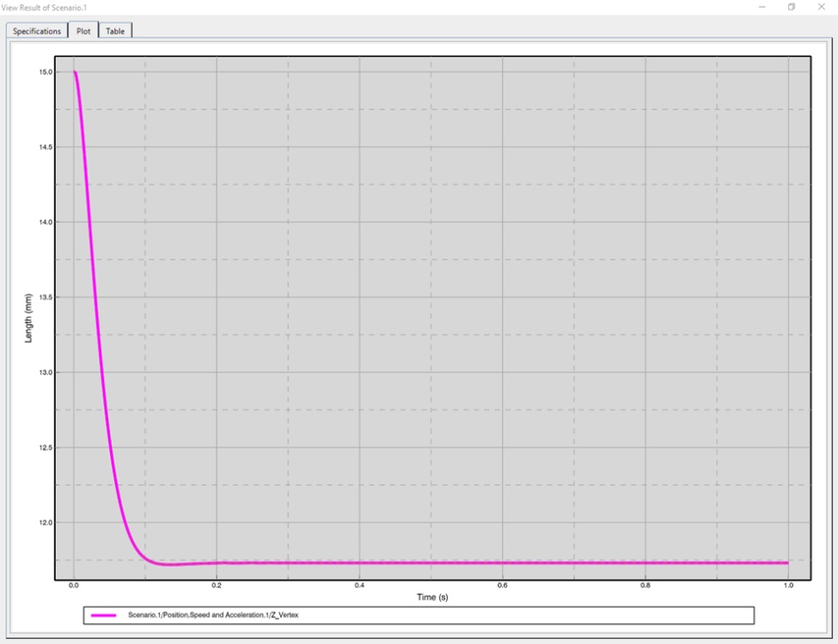Minimize the View Result window
838x644 pixels.
click(x=762, y=7)
